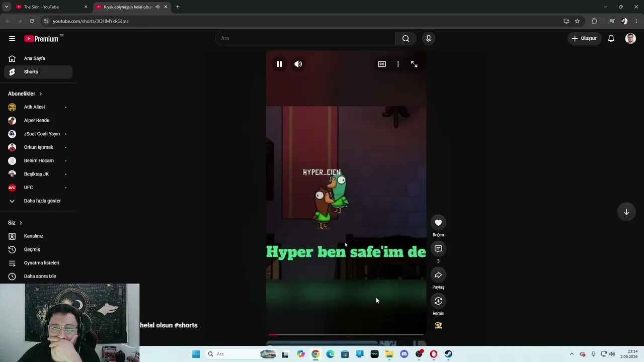View site information icon in address bar
This screenshot has width=644, height=362.
pyautogui.click(x=46, y=21)
